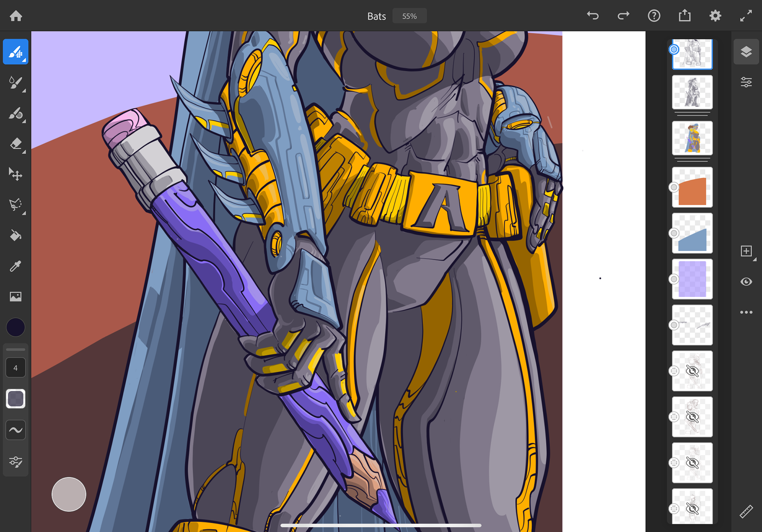This screenshot has height=532, width=762.
Task: Tap the blue circle on the top layer
Action: (674, 50)
